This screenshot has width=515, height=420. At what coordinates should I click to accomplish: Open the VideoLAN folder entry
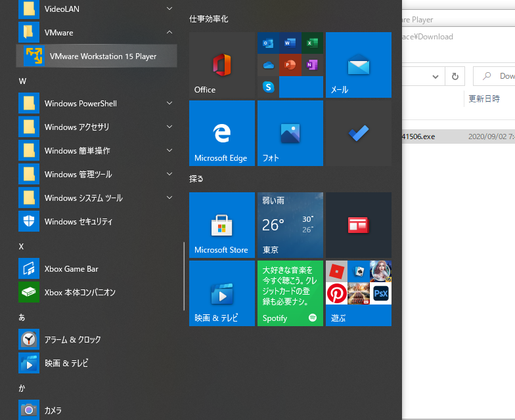pyautogui.click(x=97, y=9)
